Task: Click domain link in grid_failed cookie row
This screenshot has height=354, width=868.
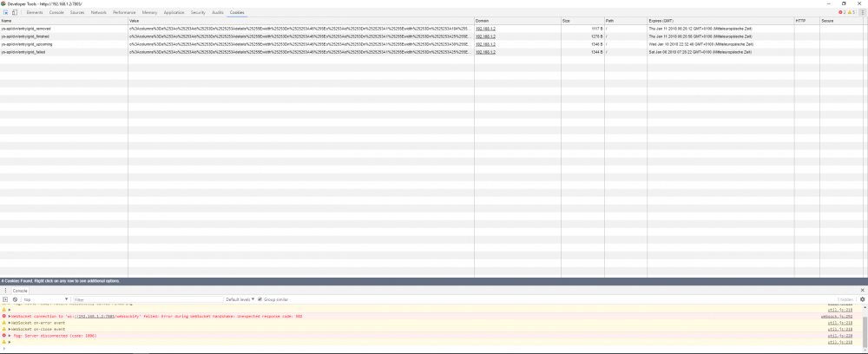Action: [485, 51]
